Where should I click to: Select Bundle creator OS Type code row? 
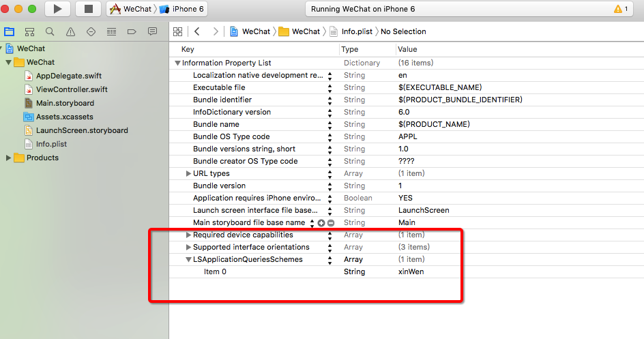[407, 161]
